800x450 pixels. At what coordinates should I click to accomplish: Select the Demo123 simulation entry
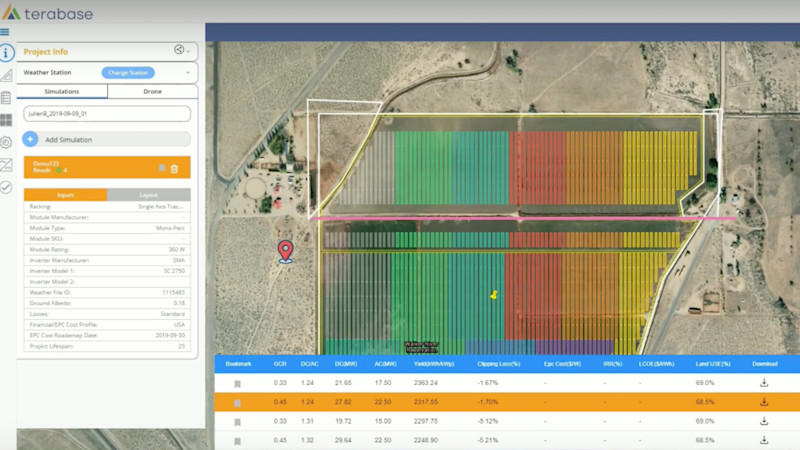click(x=107, y=167)
